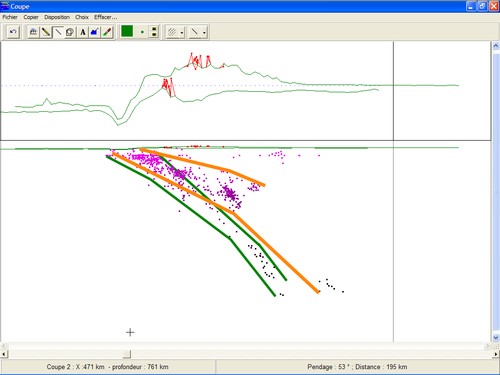Click the small green dot size indicator
Image resolution: width=500 pixels, height=375 pixels.
[x=142, y=32]
